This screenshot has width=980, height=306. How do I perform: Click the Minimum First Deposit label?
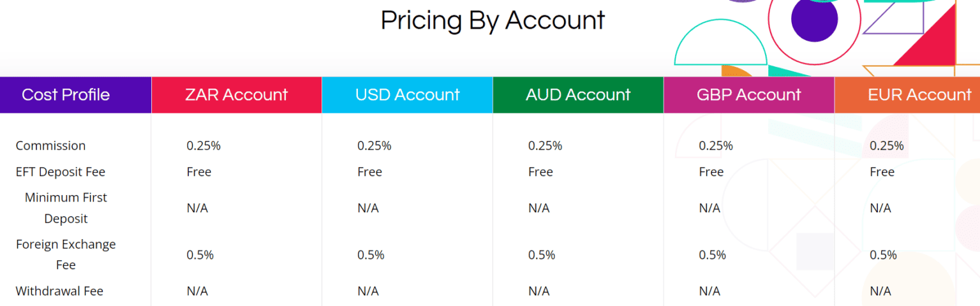click(66, 208)
